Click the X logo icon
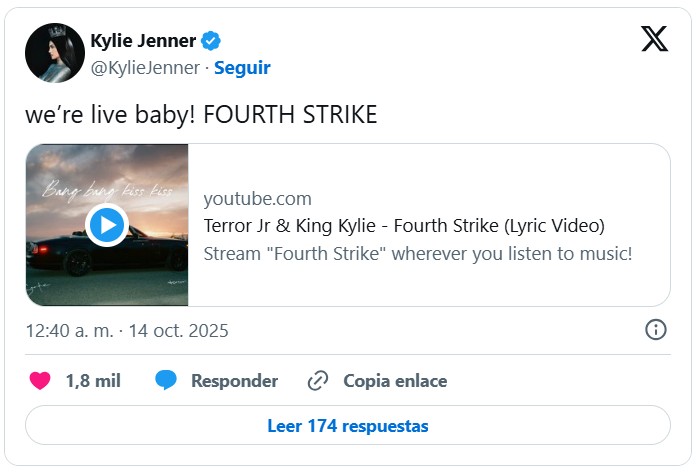 pyautogui.click(x=654, y=40)
